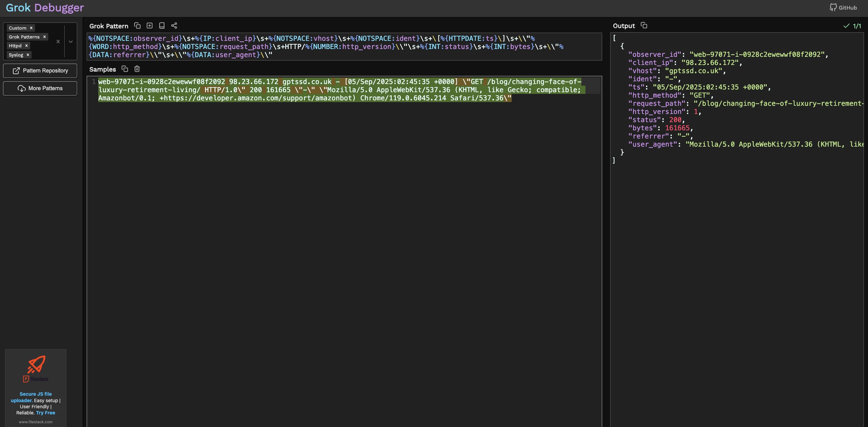Click the 1/1 match indicator

853,26
